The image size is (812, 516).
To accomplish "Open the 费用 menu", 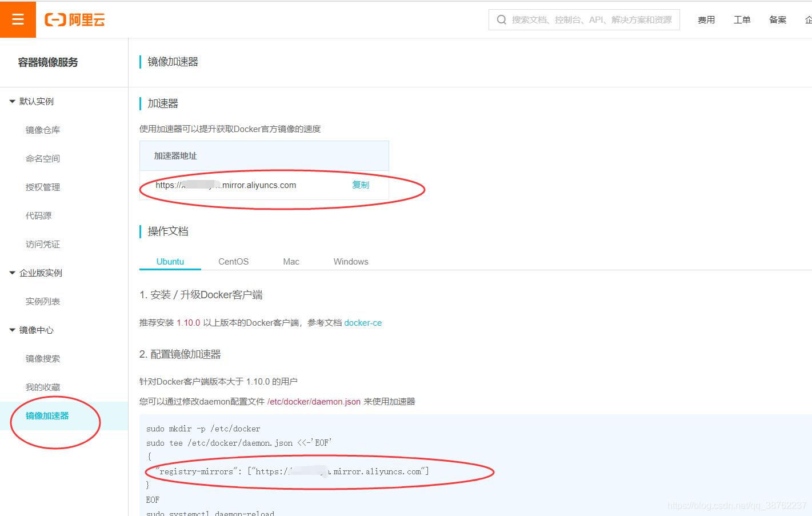I will pos(706,20).
